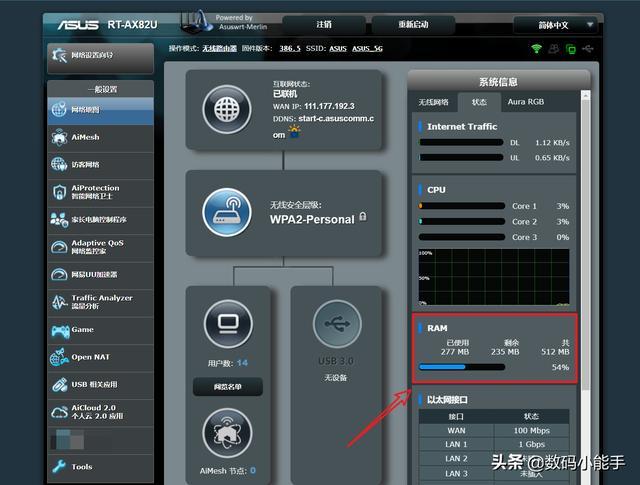Click the ASUS logo

78,25
